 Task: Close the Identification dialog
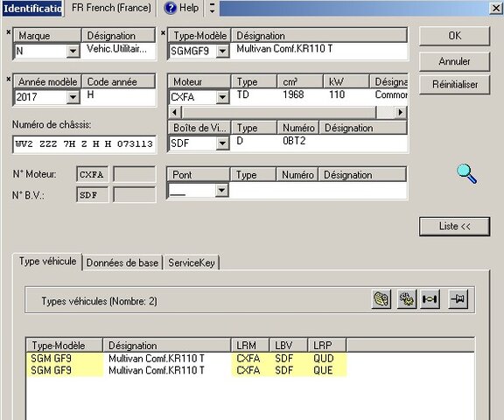click(496, 8)
